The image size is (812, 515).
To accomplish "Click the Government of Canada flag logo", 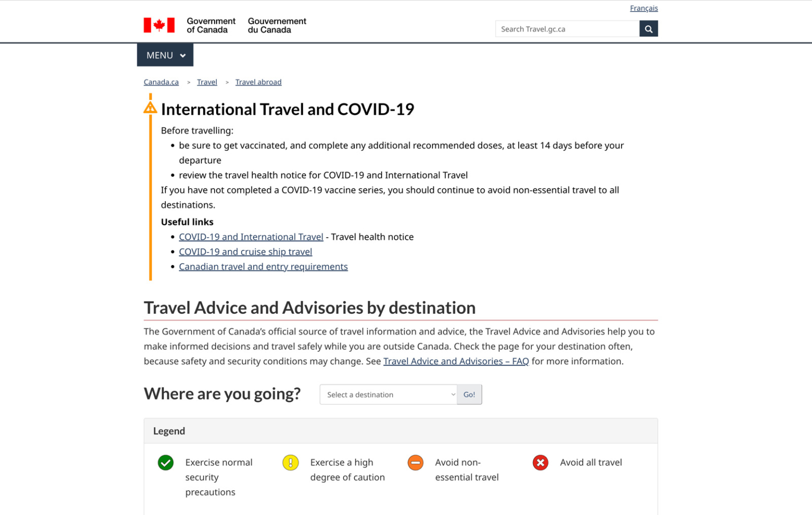I will coord(158,24).
